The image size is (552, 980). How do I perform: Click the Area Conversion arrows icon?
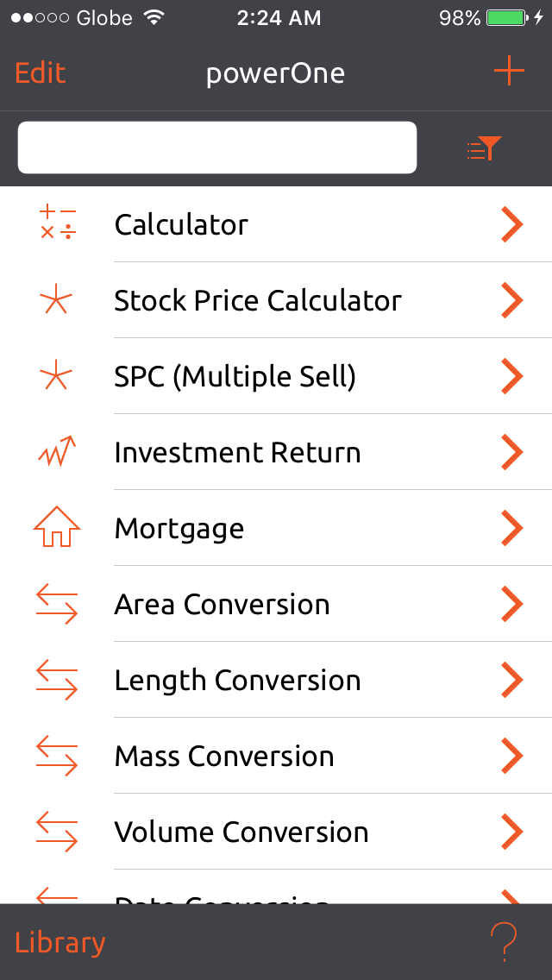coord(55,604)
